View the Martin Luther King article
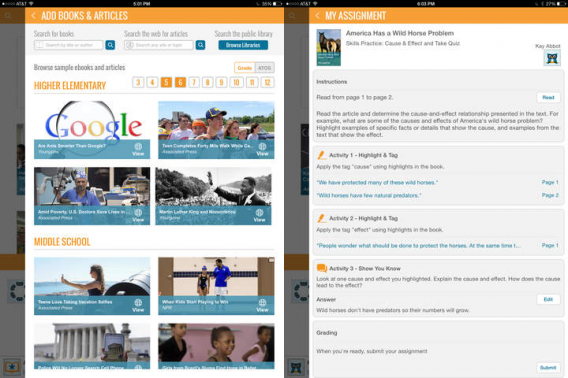This screenshot has height=378, width=568. click(x=259, y=215)
